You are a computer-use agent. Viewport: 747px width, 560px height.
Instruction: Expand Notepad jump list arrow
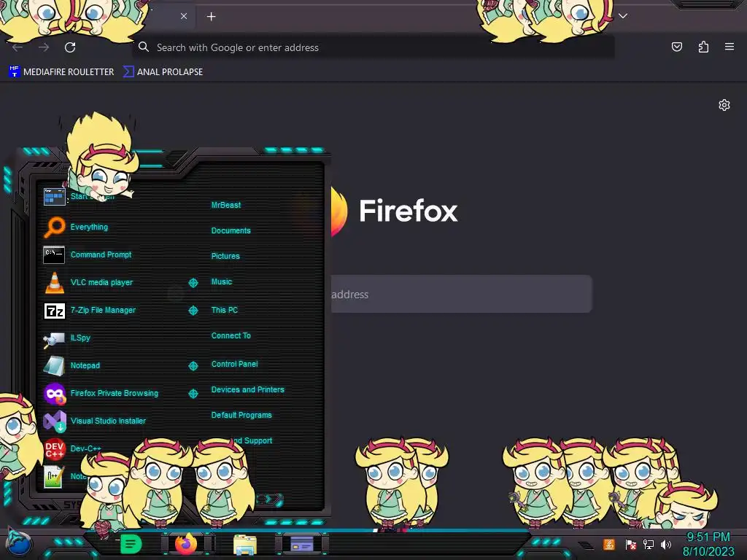pyautogui.click(x=193, y=366)
